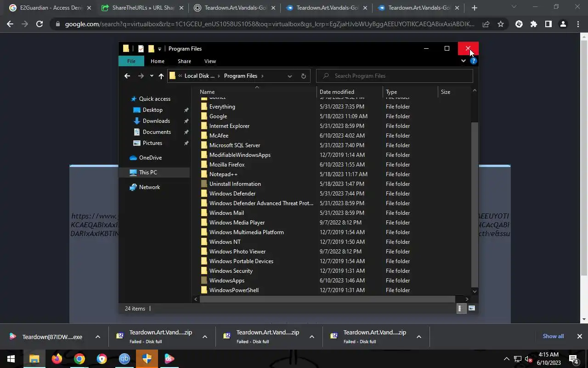
Task: Open a new Chrome tab with plus button
Action: 475,8
